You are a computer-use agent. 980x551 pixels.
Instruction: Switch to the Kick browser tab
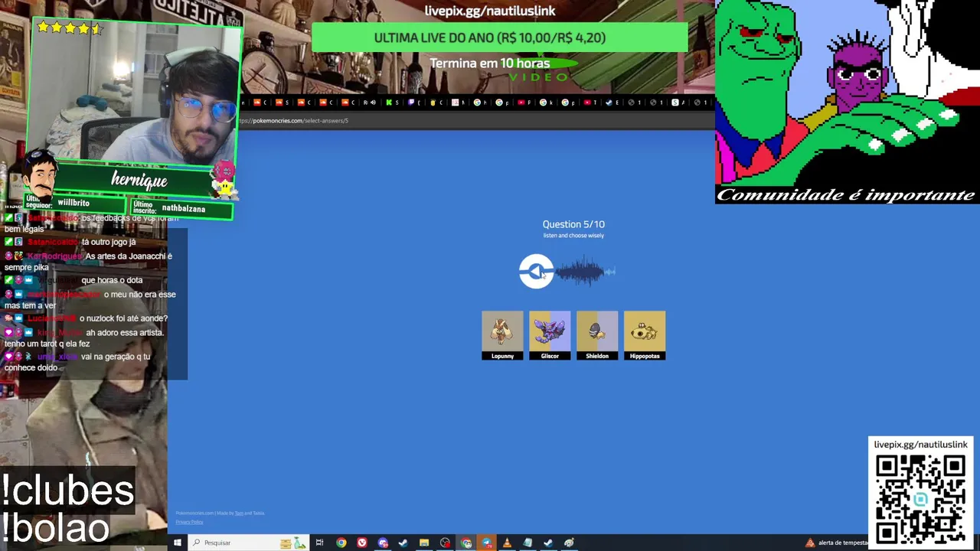[x=392, y=103]
